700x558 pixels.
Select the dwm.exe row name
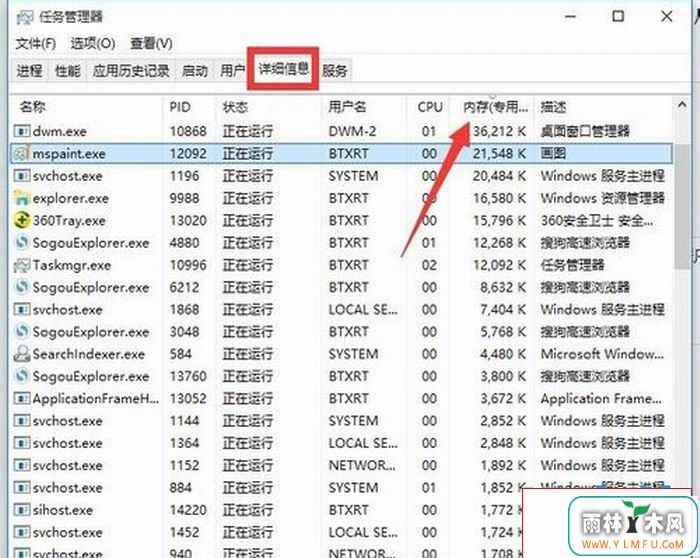59,131
